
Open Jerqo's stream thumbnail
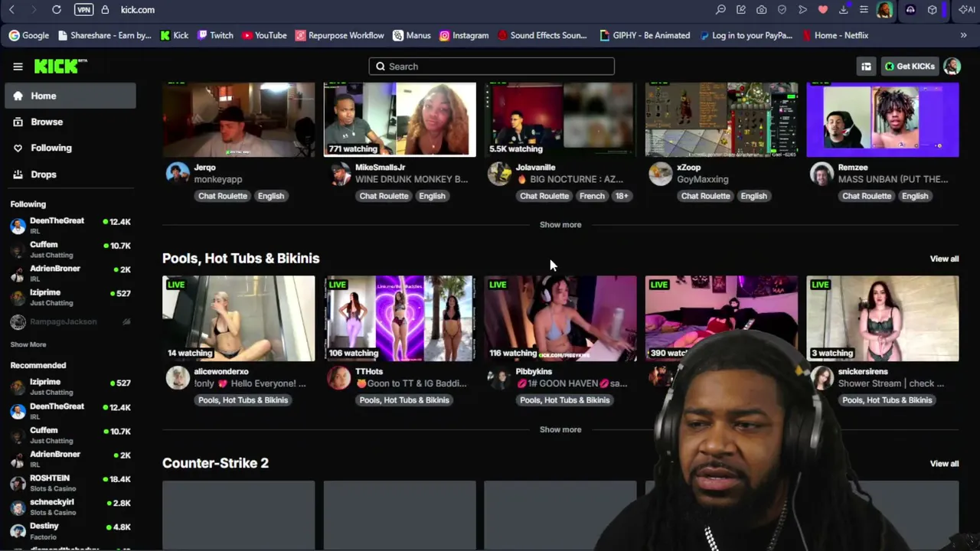[x=239, y=120]
